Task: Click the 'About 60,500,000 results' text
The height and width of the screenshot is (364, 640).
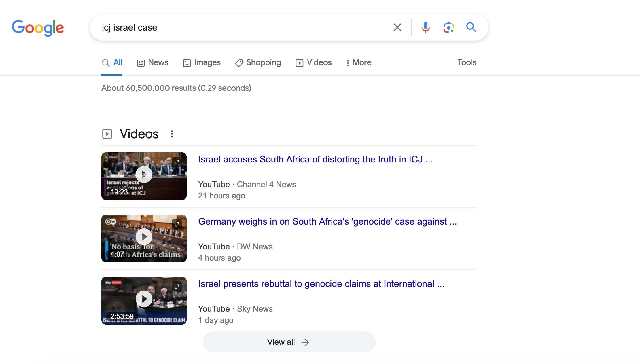Action: [x=176, y=88]
